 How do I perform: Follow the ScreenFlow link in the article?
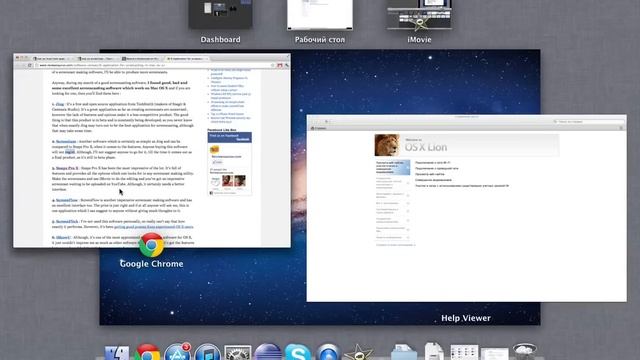(x=67, y=200)
